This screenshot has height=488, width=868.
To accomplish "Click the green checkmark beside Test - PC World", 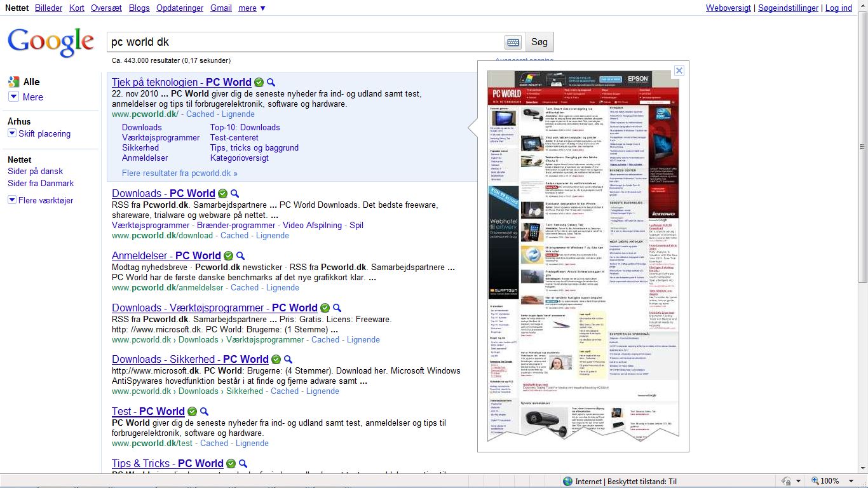I will point(192,412).
